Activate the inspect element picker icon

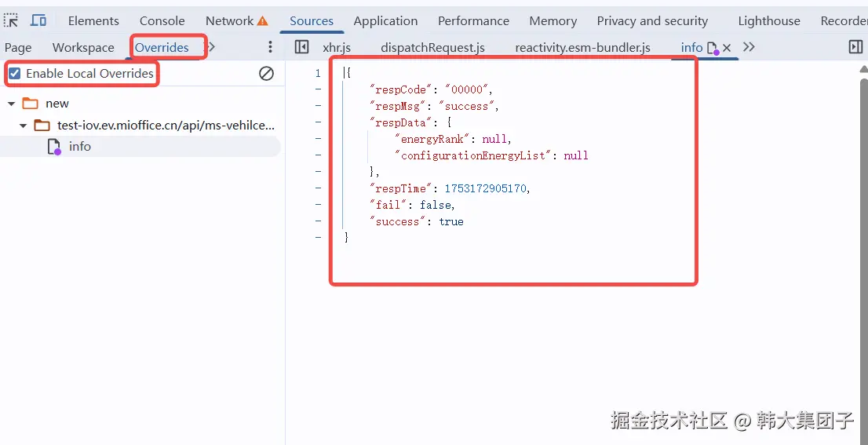10,20
